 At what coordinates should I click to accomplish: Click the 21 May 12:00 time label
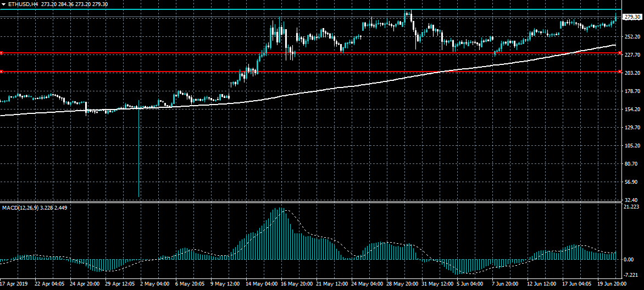[x=331, y=284]
